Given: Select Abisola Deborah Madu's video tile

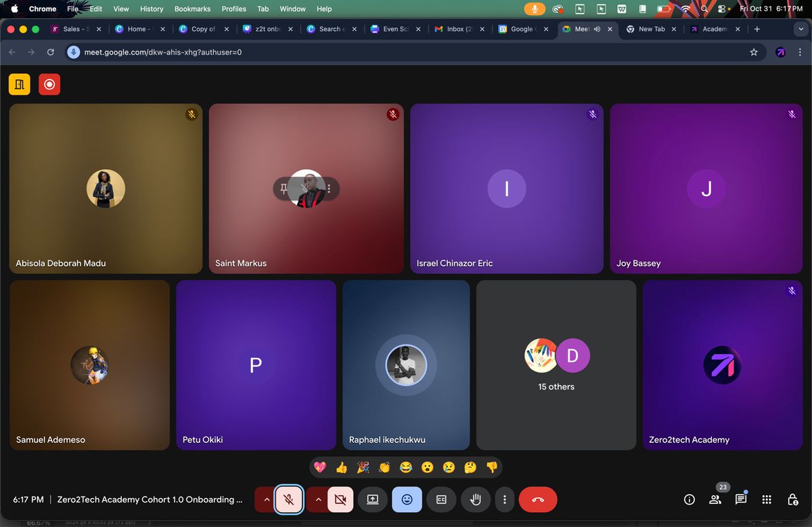Looking at the screenshot, I should click(106, 188).
